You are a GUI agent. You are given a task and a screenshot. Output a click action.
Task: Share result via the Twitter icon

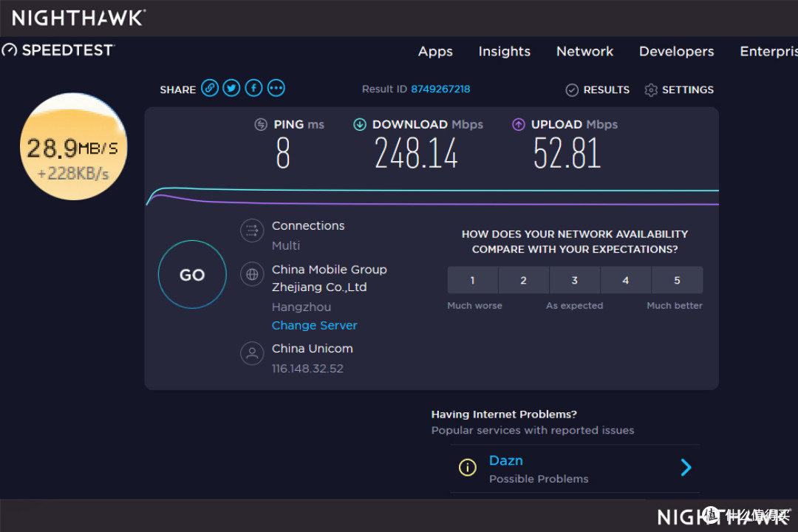pos(231,87)
